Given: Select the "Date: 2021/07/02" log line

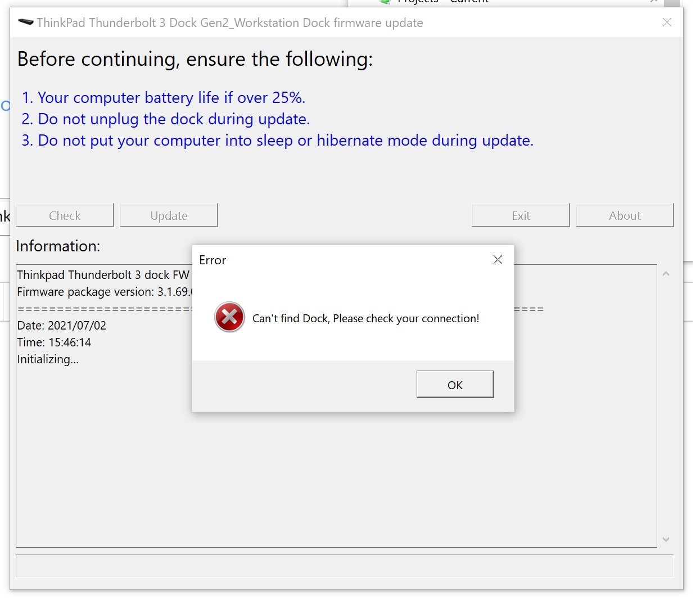Looking at the screenshot, I should tap(62, 326).
